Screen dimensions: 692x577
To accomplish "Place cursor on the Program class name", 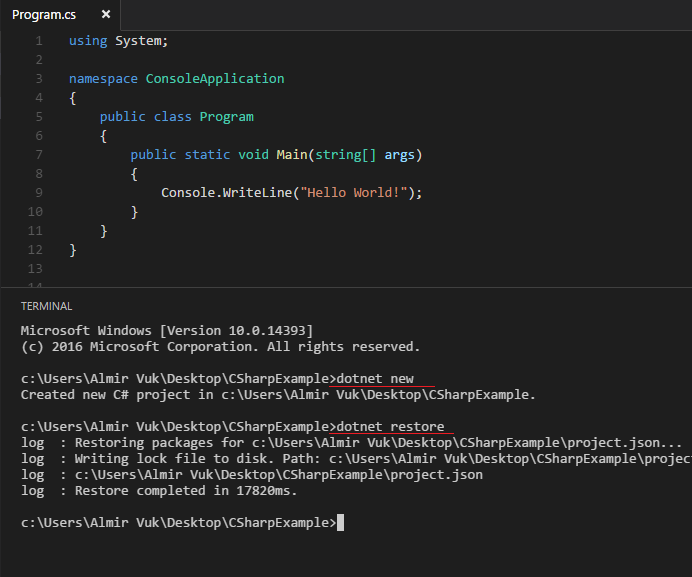I will click(x=226, y=117).
